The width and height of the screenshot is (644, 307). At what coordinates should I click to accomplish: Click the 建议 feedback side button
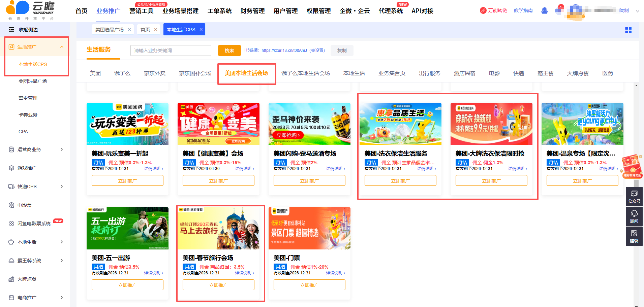coord(634,236)
